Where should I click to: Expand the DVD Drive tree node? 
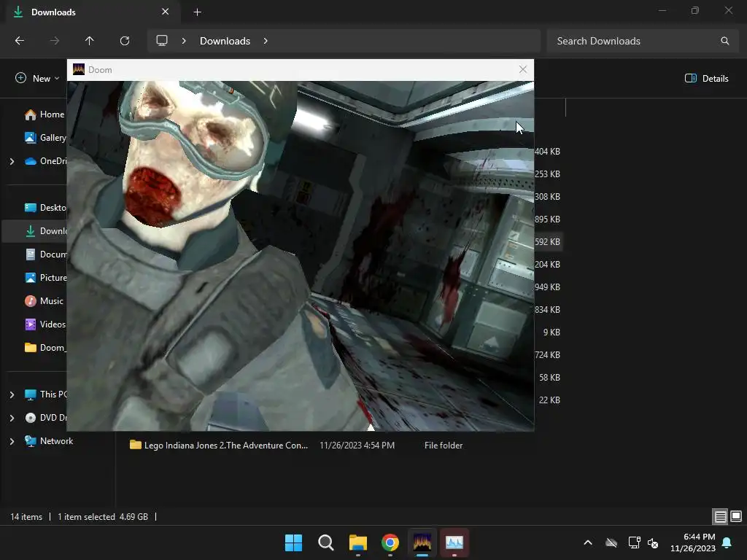click(x=12, y=418)
